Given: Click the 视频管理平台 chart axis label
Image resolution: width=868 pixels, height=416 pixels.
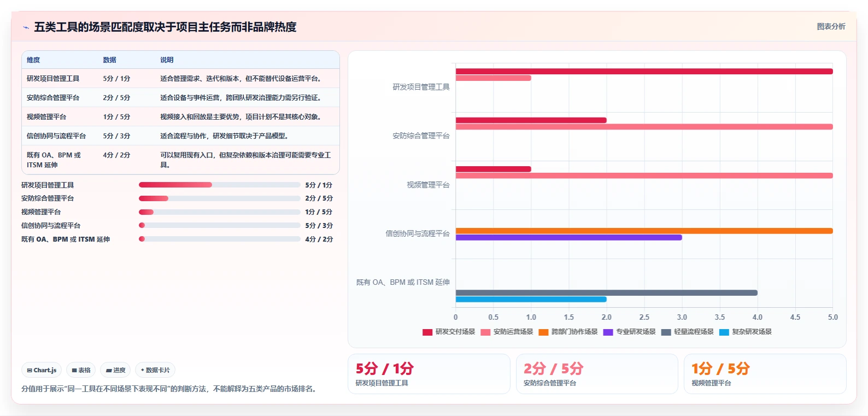Looking at the screenshot, I should (x=428, y=185).
